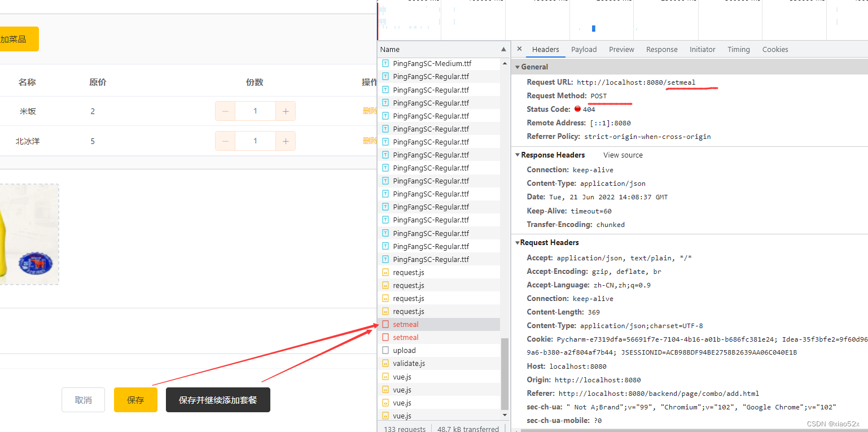The width and height of the screenshot is (868, 432).
Task: Increase the 米饭 quantity with plus
Action: (x=286, y=111)
